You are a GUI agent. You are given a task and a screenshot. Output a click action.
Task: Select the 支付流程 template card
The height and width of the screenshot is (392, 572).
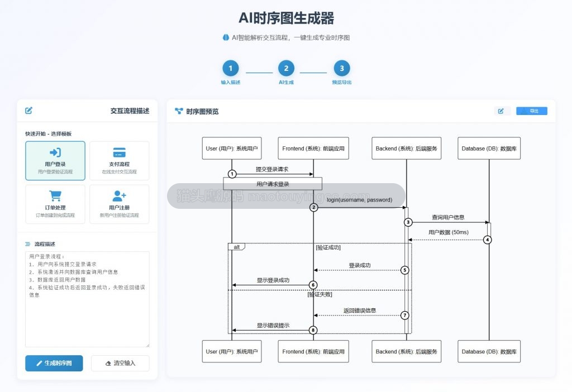(120, 161)
